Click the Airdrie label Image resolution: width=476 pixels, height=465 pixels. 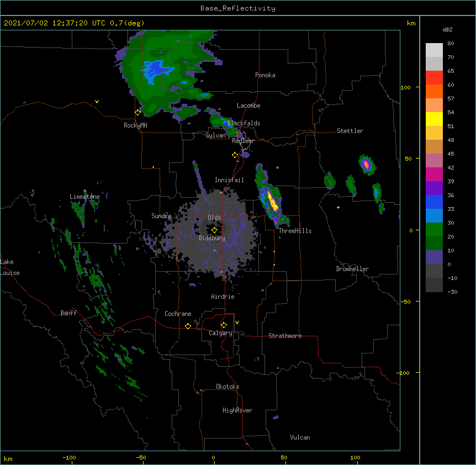(x=223, y=297)
